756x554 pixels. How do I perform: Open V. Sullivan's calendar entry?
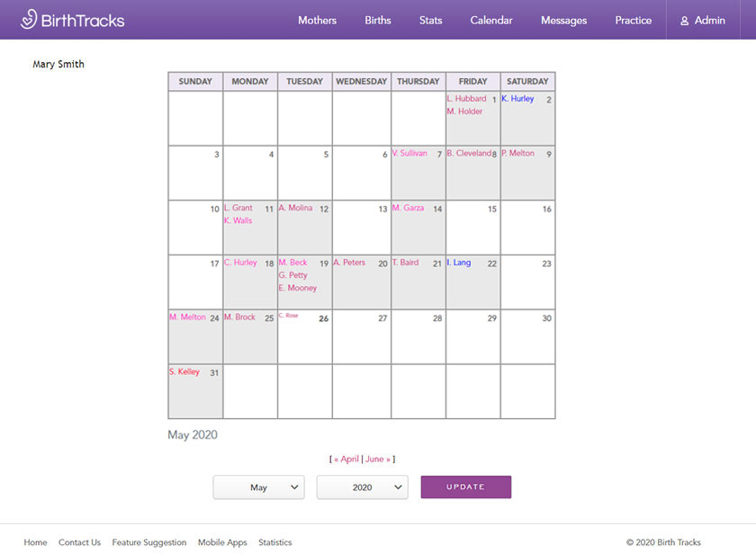(409, 153)
